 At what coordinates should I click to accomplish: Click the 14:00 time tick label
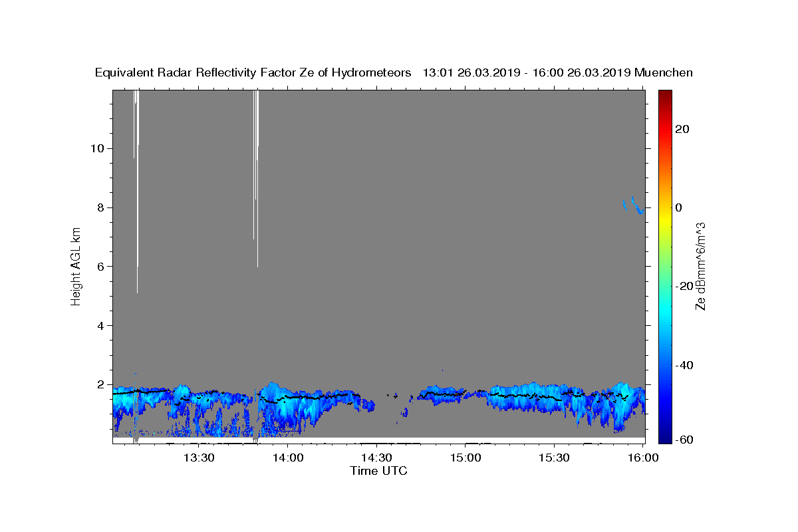tap(288, 458)
